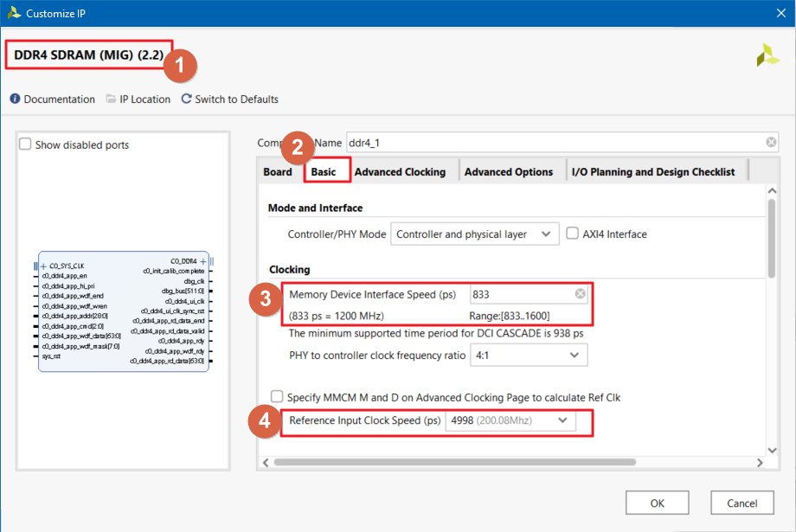Click the scroll left arrow

(x=266, y=463)
